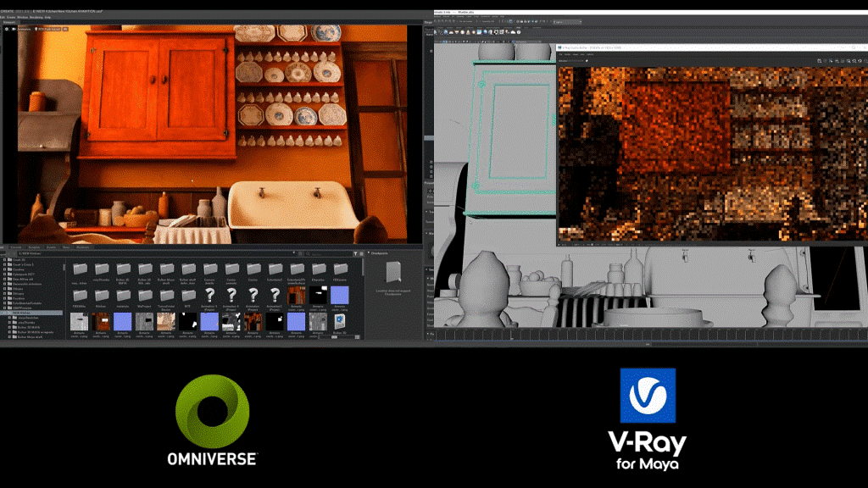This screenshot has width=868, height=488.
Task: Open File menu in V-Ray frame buffer
Action: pos(560,54)
